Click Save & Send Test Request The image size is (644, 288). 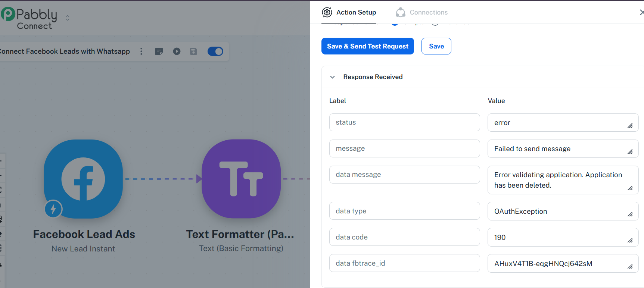[x=368, y=46]
